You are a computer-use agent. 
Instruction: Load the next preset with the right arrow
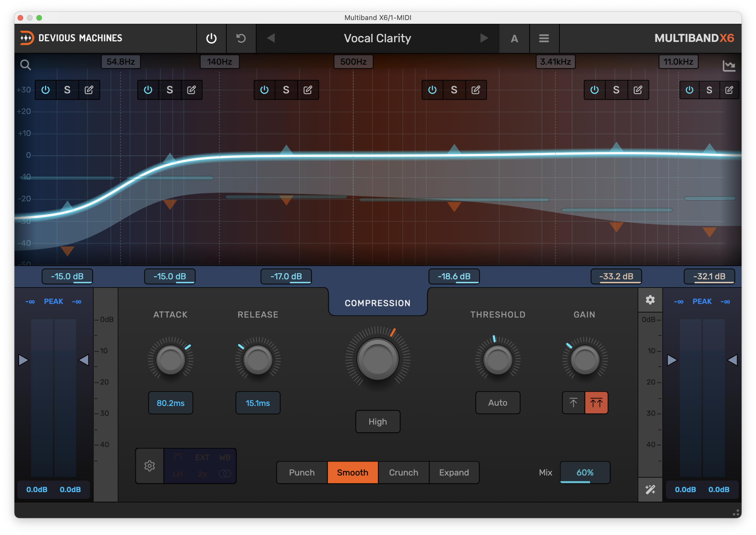pyautogui.click(x=484, y=38)
